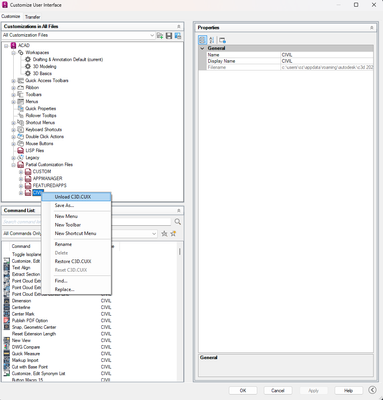The image size is (383, 400).
Task: Click the Quick Measure command icon
Action: 7,353
